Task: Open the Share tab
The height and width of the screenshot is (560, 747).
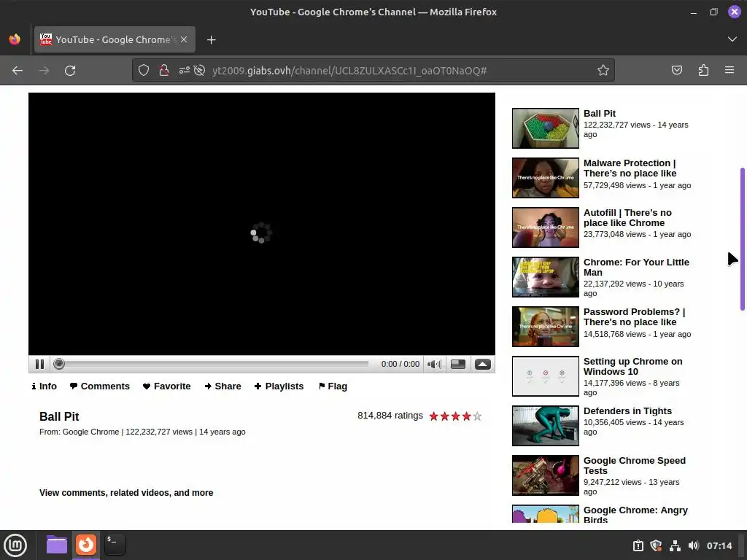Action: pyautogui.click(x=223, y=386)
